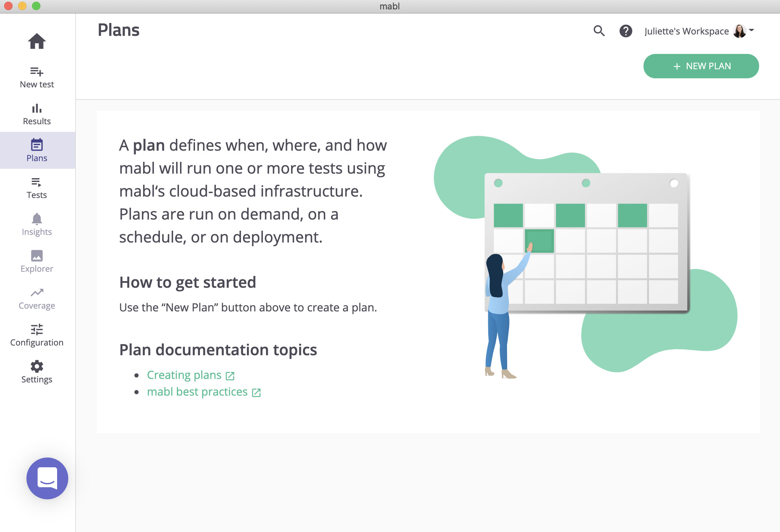The image size is (780, 532).
Task: Open Insights bell icon
Action: tap(37, 219)
